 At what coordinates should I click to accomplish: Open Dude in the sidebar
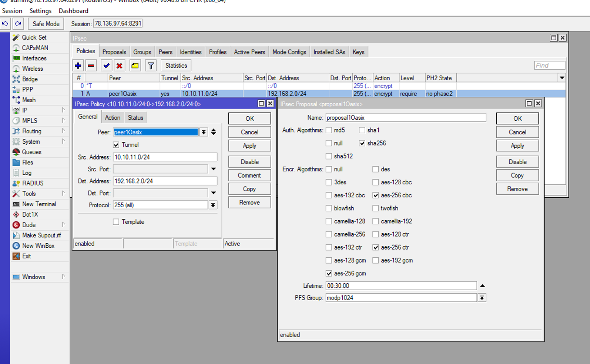point(29,225)
